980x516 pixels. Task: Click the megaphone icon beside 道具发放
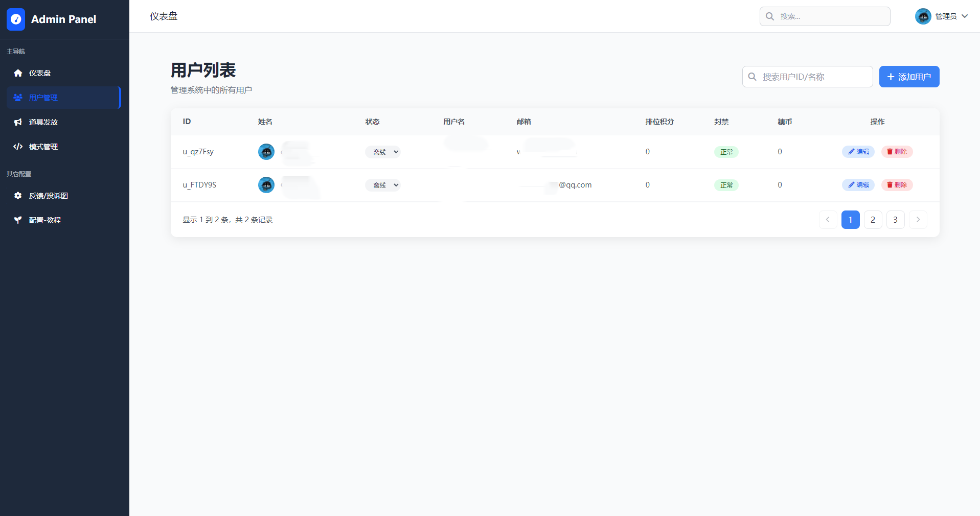[18, 122]
